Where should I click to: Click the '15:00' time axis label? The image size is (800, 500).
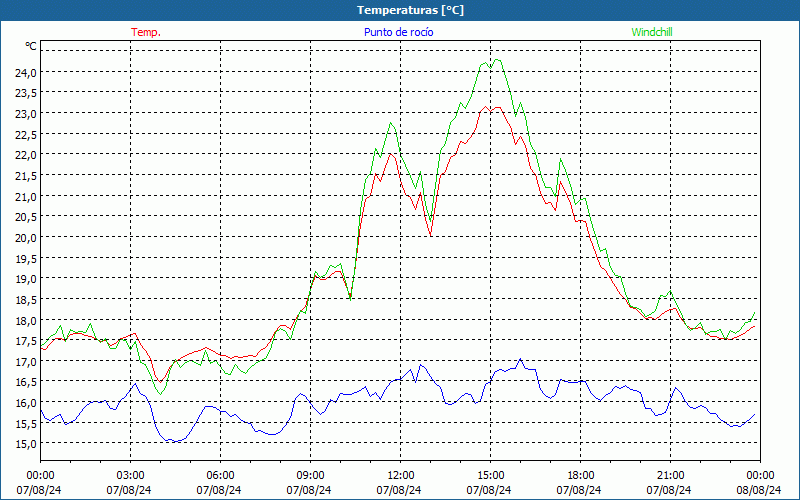coord(490,476)
